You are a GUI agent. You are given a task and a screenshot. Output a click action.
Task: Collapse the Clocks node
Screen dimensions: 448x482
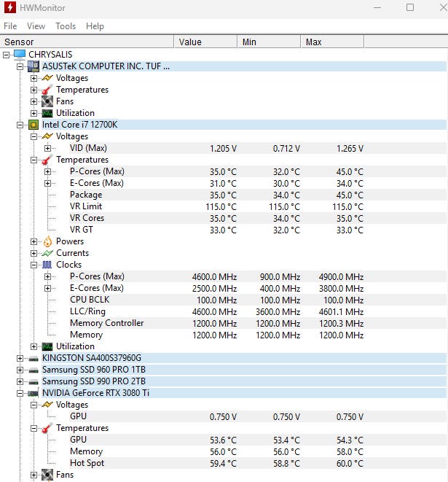[x=34, y=265]
